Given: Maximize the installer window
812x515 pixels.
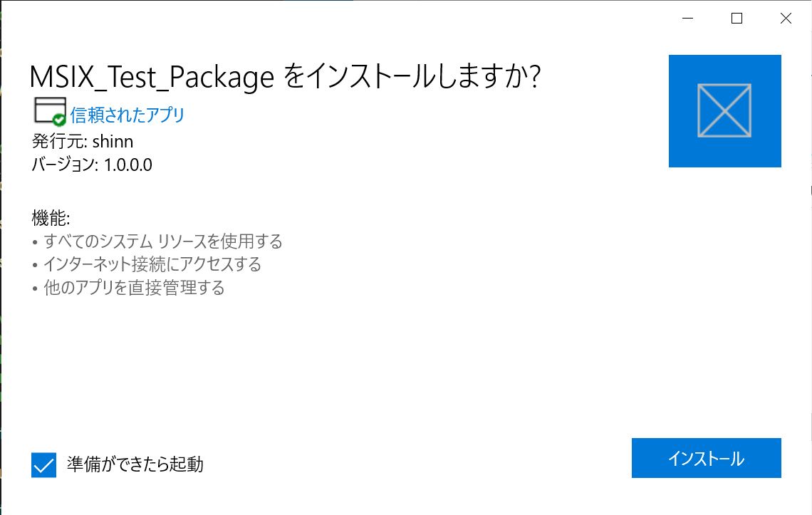Looking at the screenshot, I should click(735, 18).
